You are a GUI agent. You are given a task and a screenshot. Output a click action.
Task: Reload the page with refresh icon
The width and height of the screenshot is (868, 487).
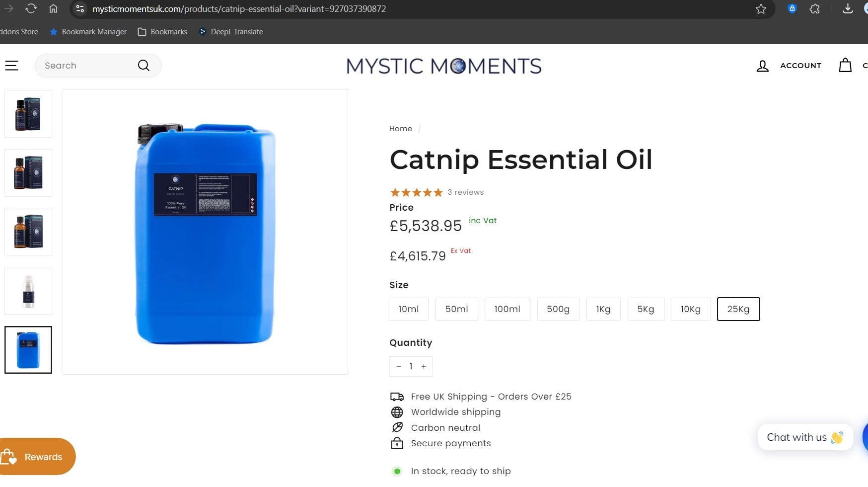click(x=31, y=8)
